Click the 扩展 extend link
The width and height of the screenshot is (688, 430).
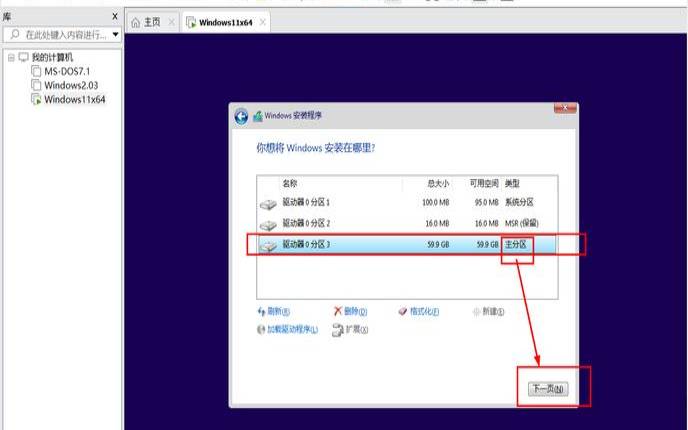[350, 330]
